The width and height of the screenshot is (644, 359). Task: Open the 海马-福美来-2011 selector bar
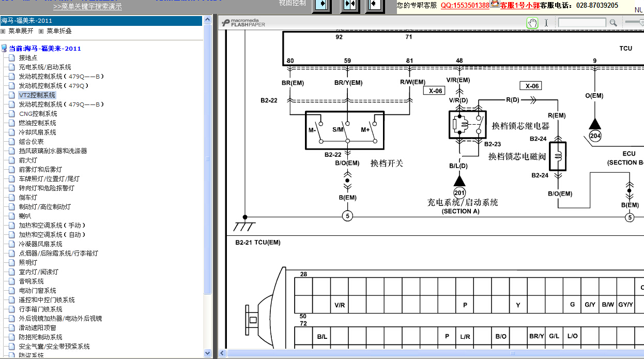(101, 21)
